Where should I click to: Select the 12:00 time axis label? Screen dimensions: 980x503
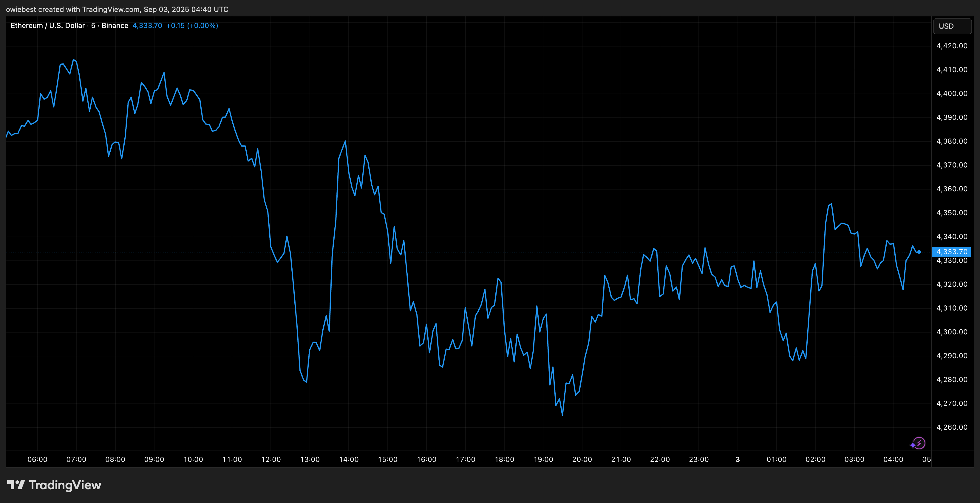coord(271,459)
